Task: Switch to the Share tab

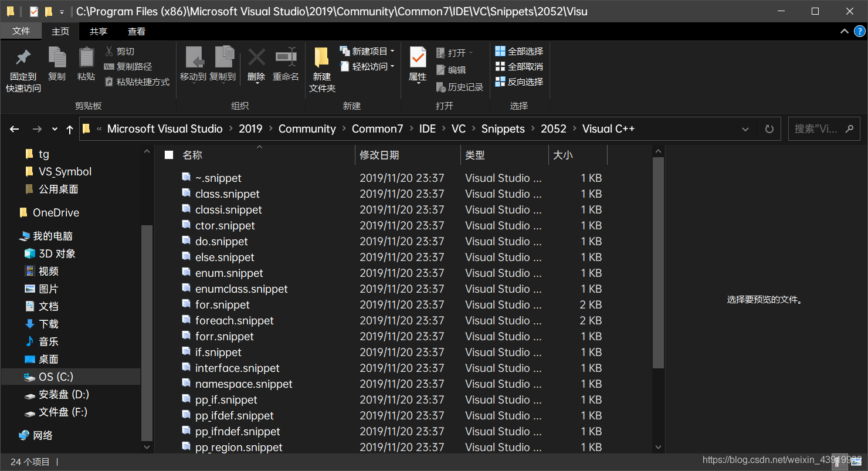Action: 99,31
